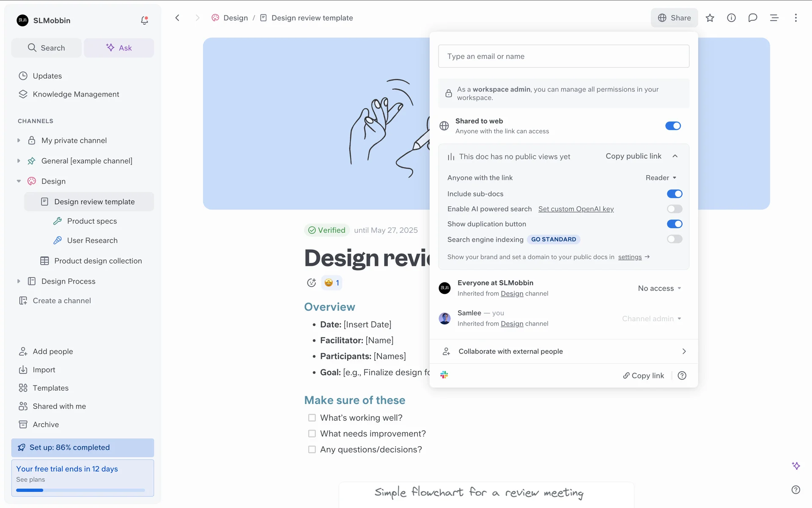Disable the Include sub-docs toggle
Image resolution: width=812 pixels, height=508 pixels.
(674, 194)
